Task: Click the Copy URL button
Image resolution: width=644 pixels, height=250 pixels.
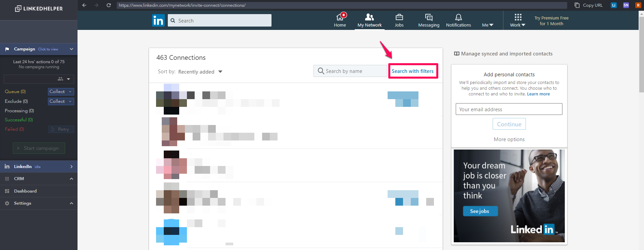Action: (x=589, y=5)
